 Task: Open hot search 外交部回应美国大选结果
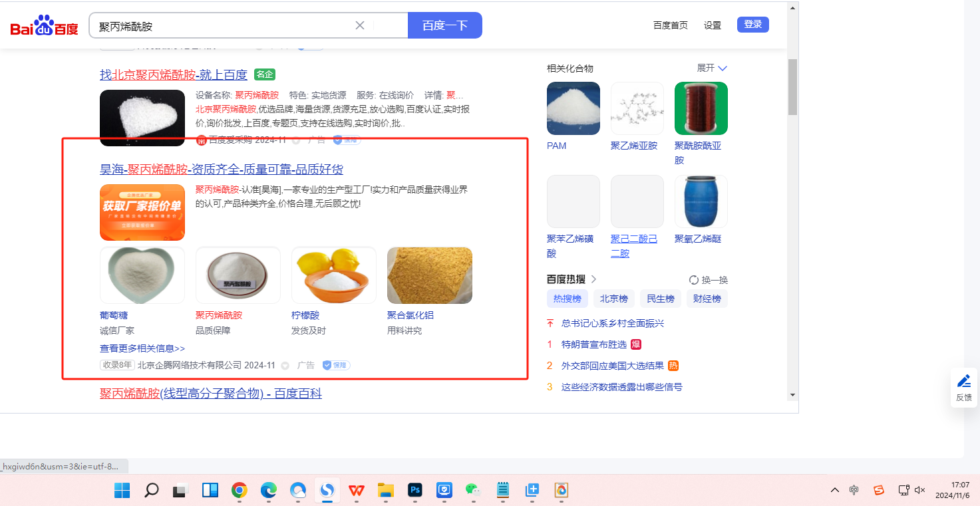tap(613, 366)
